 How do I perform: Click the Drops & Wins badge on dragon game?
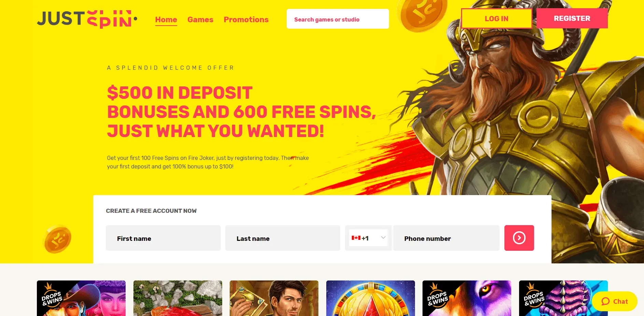click(534, 296)
